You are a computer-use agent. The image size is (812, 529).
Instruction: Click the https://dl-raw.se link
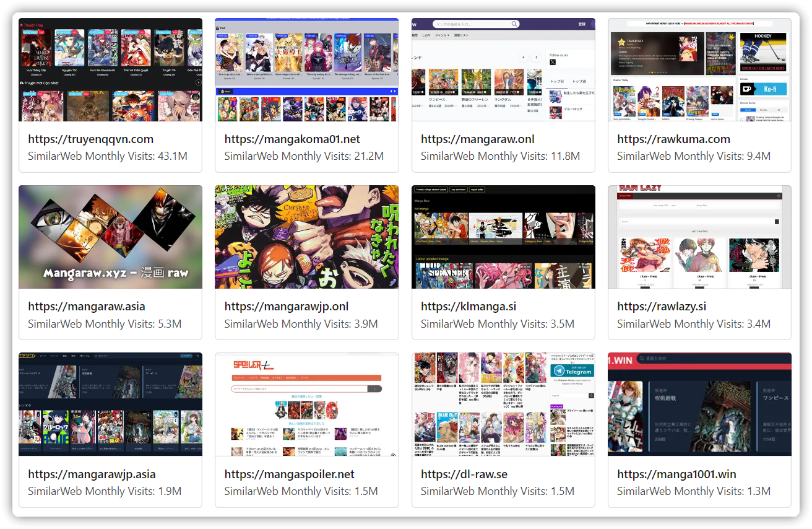point(464,474)
